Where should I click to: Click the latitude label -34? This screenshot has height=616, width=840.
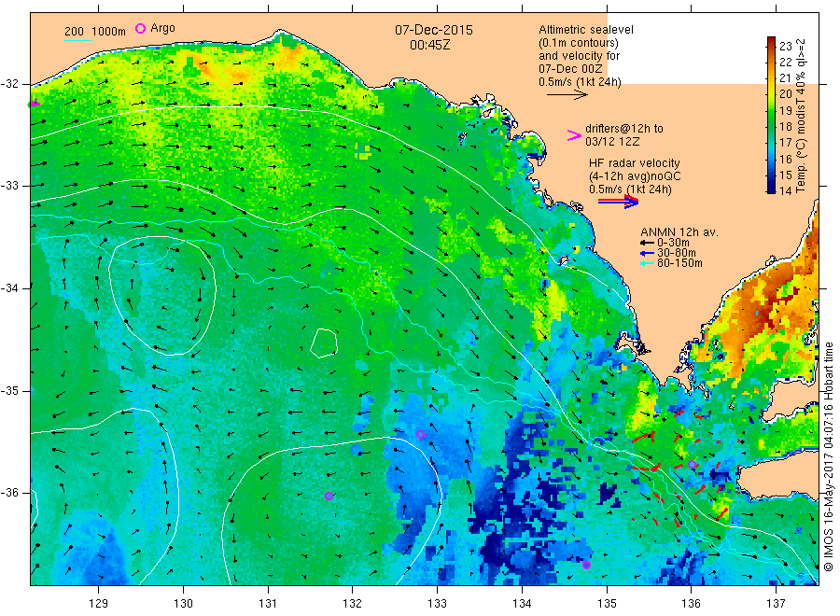10,288
